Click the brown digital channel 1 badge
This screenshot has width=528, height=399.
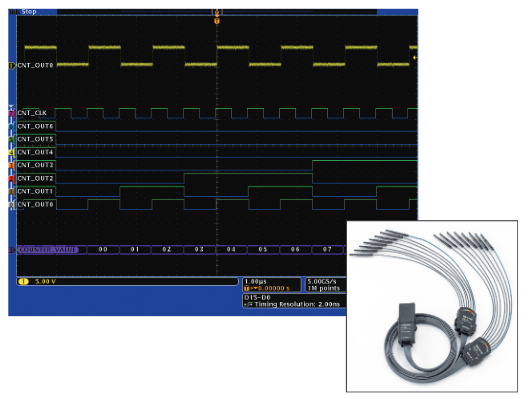pos(12,192)
